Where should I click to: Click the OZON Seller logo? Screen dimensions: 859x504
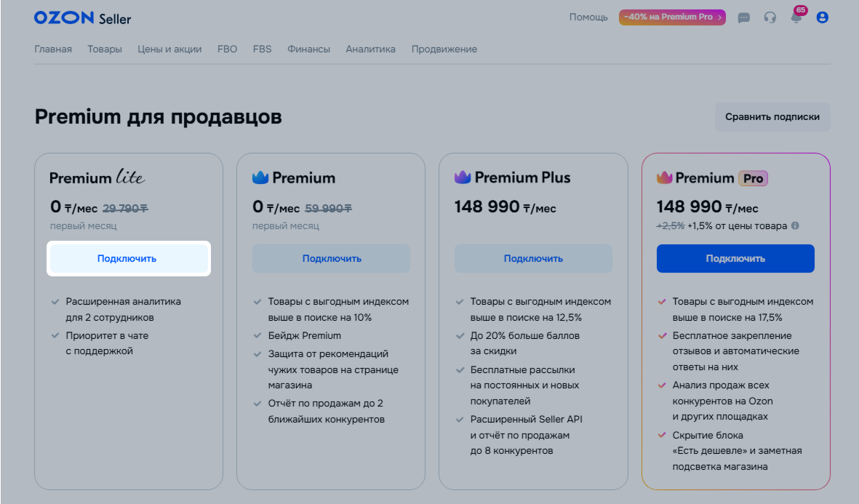coord(82,18)
